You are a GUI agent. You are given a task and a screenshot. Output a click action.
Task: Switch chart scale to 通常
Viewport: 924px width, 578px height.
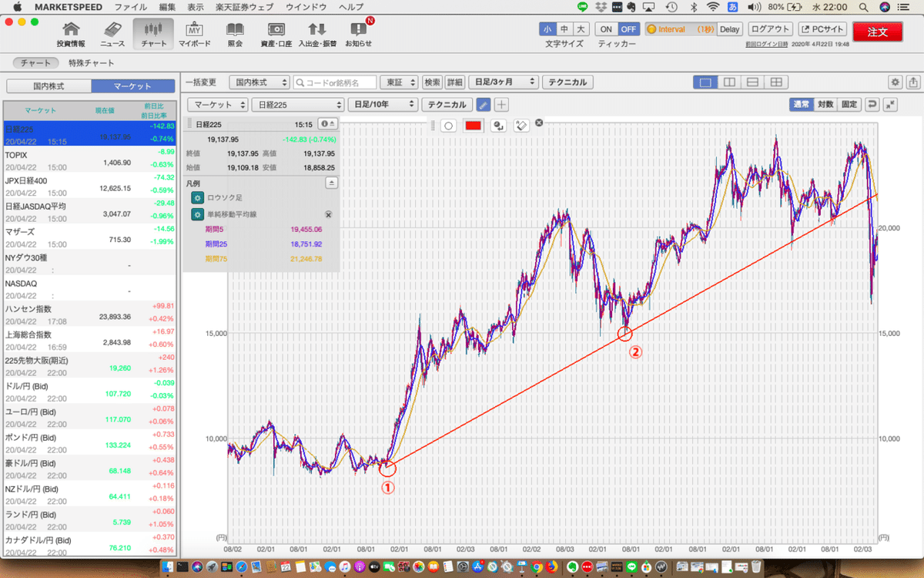coord(802,104)
